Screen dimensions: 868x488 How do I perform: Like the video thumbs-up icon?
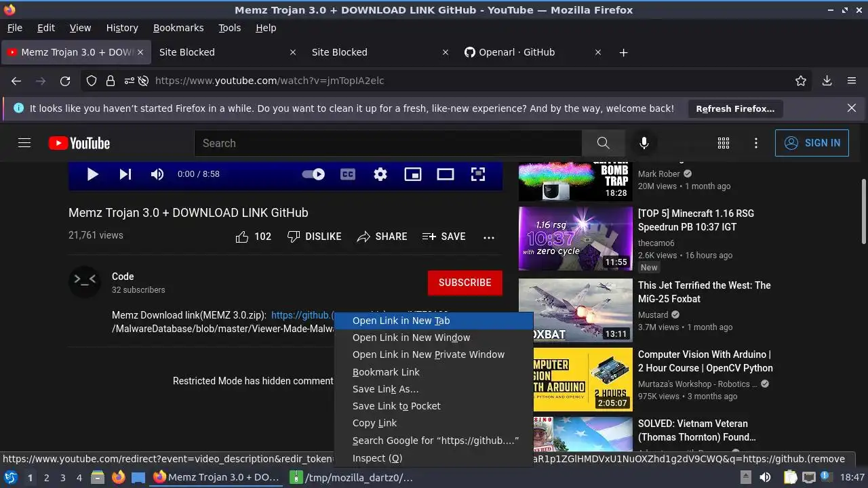click(x=242, y=237)
